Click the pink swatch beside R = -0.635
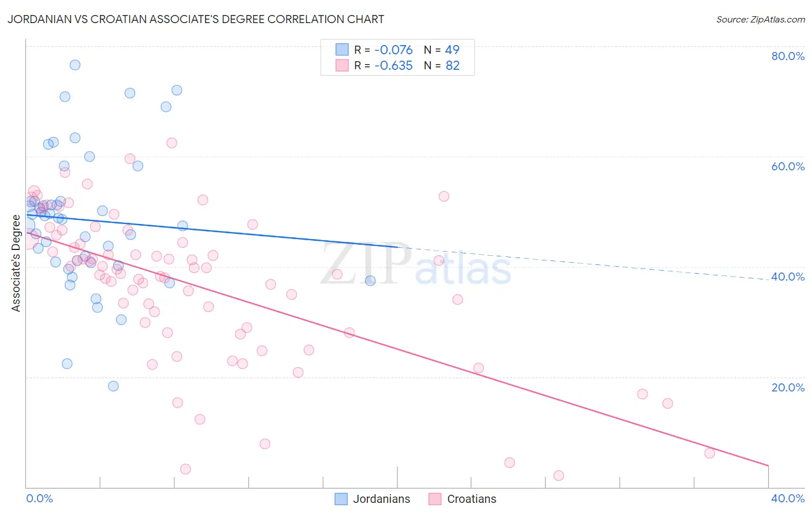Viewport: 812px width, 515px height. [342, 65]
